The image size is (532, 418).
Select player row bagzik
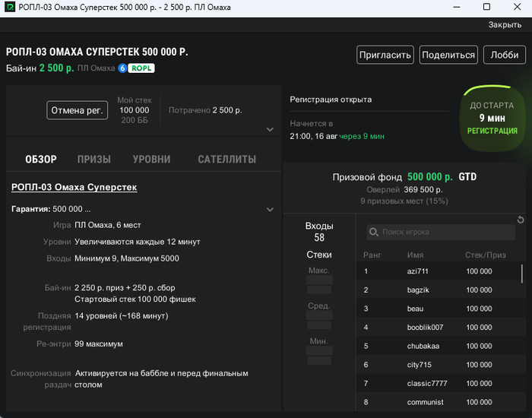(441, 290)
